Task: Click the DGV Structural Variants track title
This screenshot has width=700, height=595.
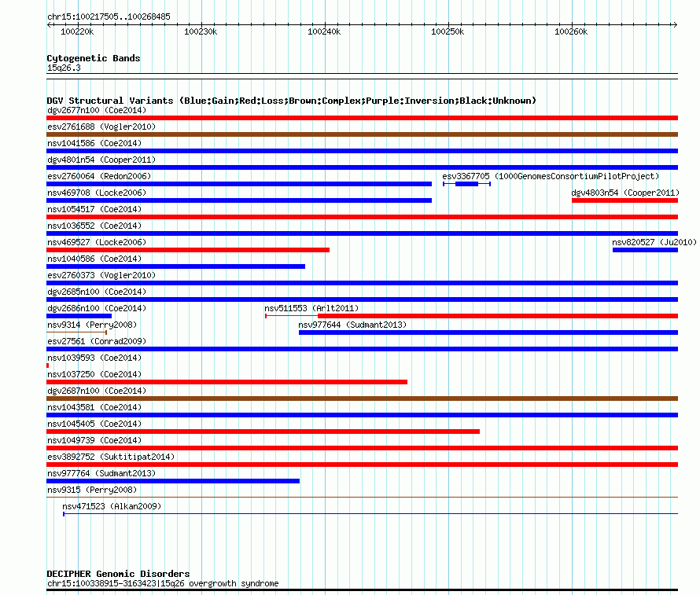Action: (291, 101)
